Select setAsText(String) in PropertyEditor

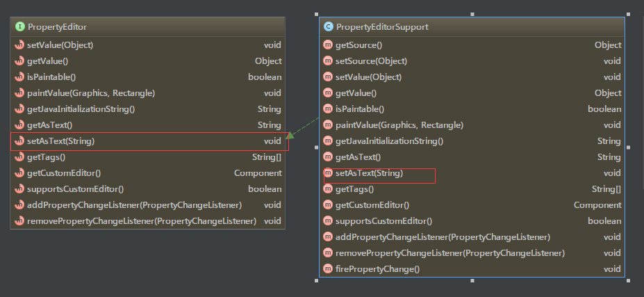click(60, 141)
